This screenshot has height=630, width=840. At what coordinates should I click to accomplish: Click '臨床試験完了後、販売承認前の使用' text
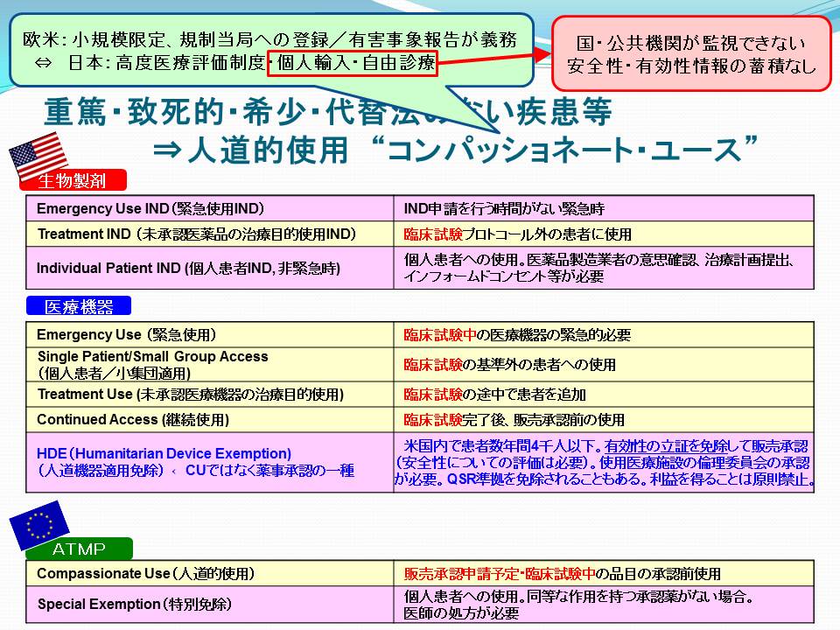(514, 420)
